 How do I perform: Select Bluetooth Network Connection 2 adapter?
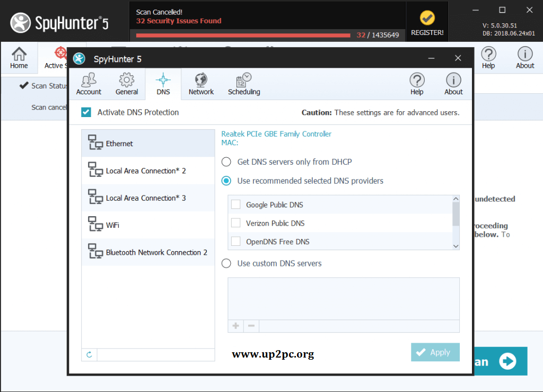[x=148, y=252]
